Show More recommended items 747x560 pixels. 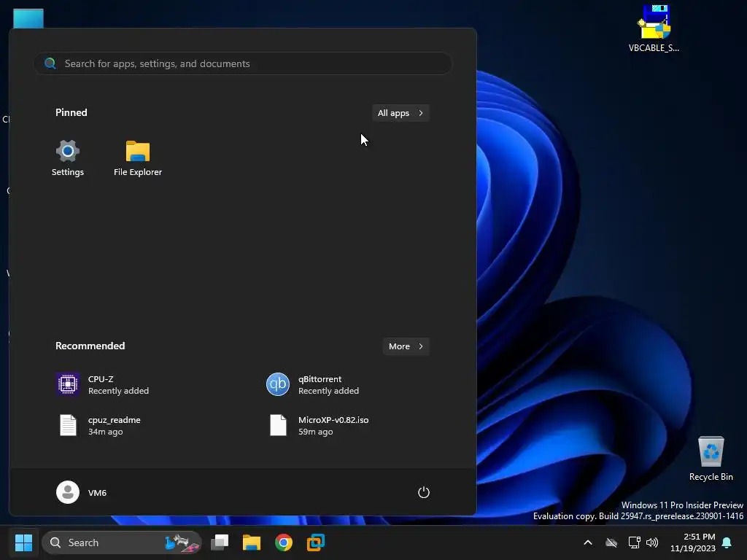406,346
